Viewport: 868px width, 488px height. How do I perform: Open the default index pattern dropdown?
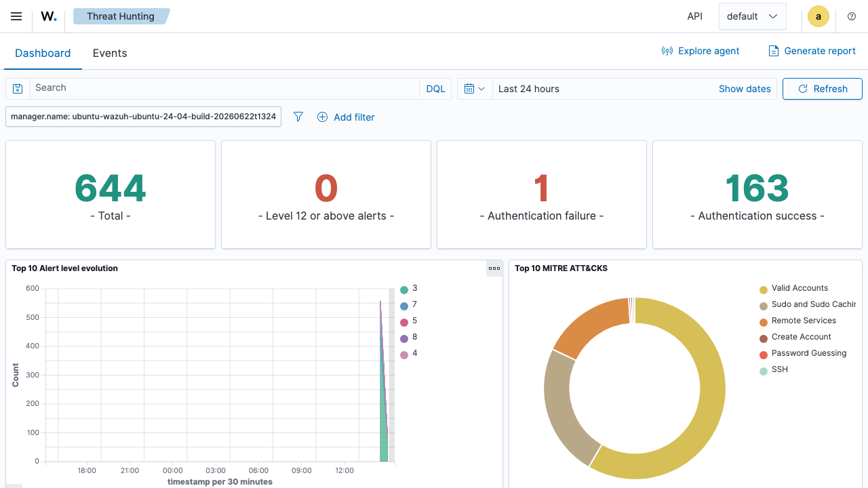tap(752, 16)
